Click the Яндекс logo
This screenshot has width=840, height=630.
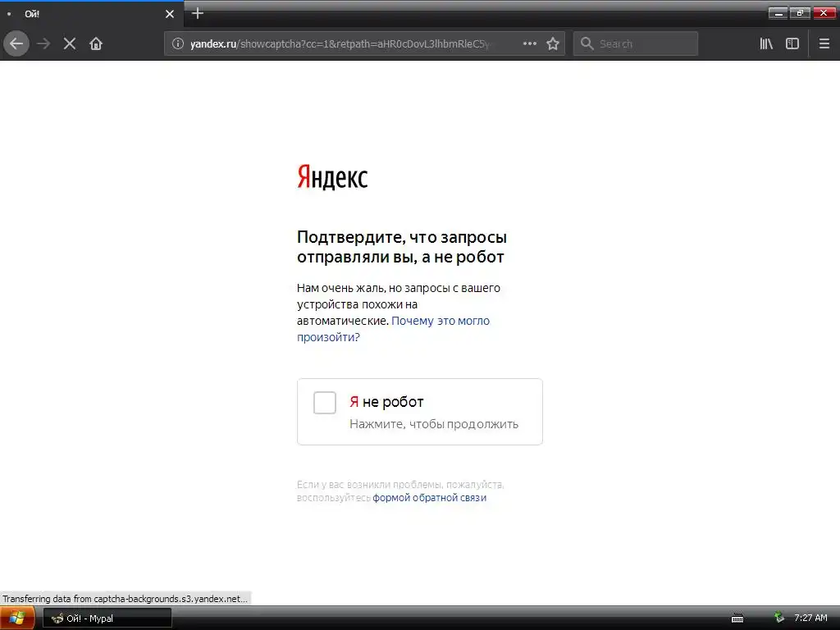(x=333, y=177)
